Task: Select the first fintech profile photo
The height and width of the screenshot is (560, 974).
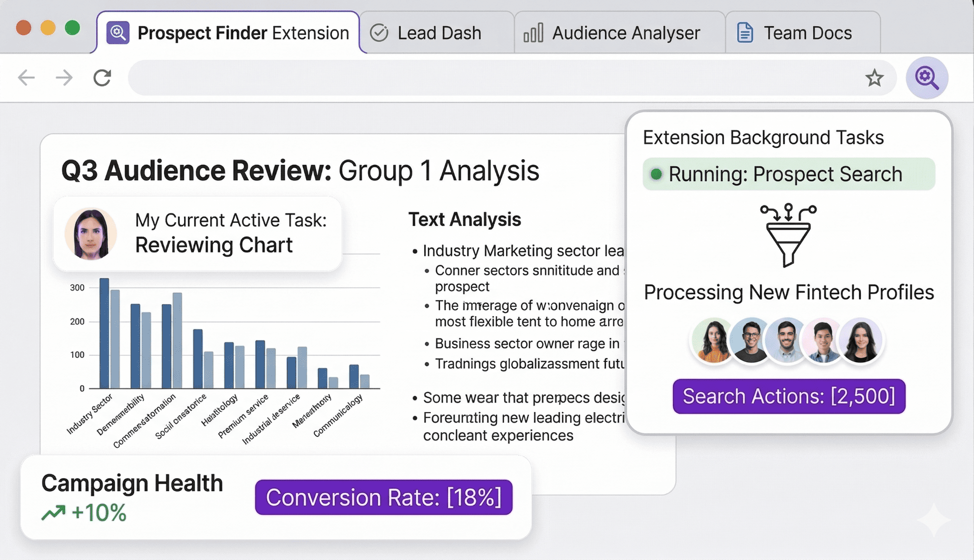Action: coord(713,340)
